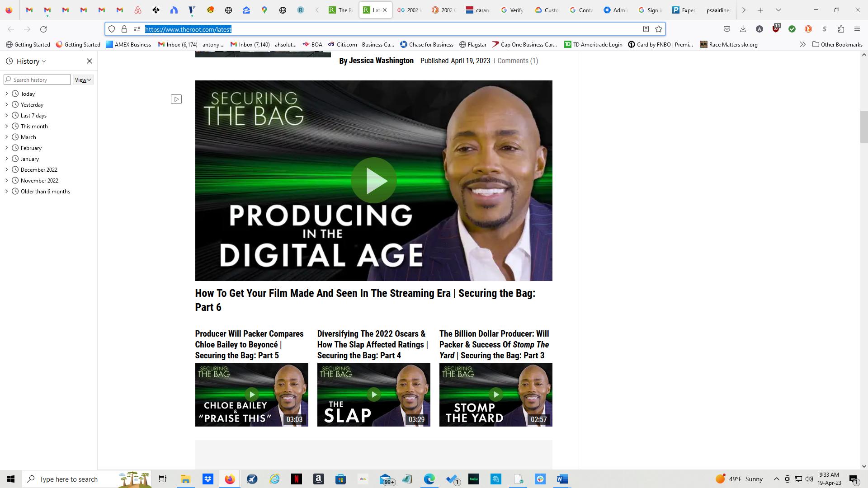Bookmark this page with the star icon
Image resolution: width=868 pixels, height=488 pixels.
[658, 29]
